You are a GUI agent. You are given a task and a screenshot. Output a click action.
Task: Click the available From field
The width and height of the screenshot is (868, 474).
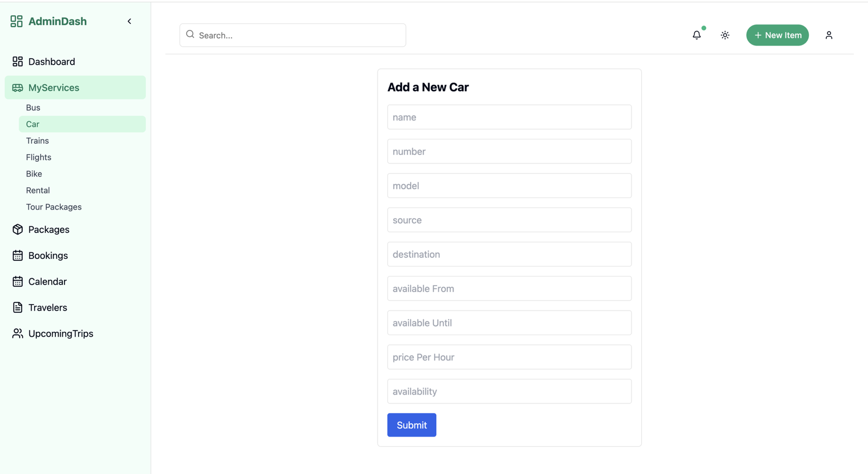tap(509, 288)
